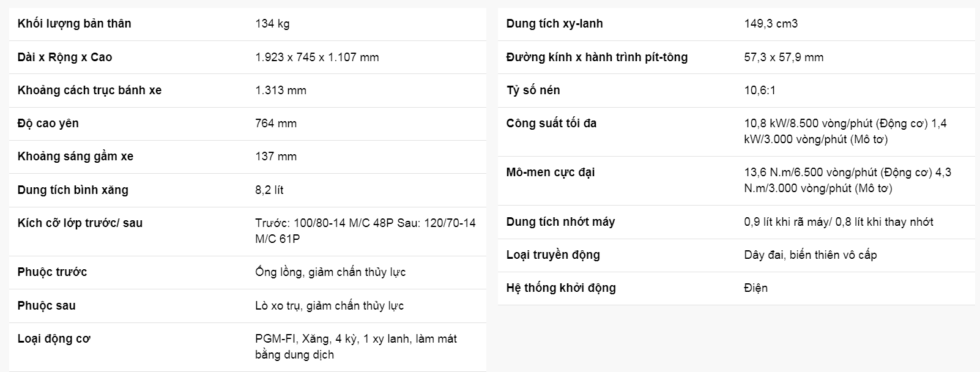
Task: Click the 'Dài x Rộng x Cao' row label
Action: point(65,57)
